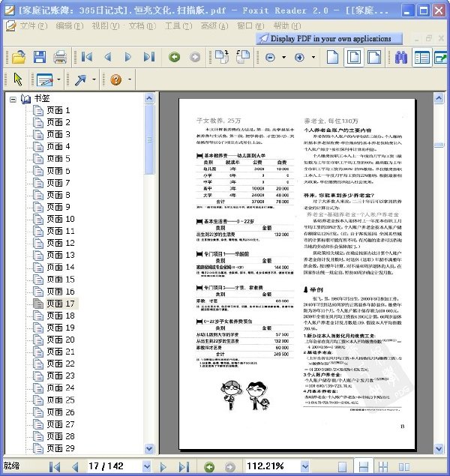Open typewriter tool dropdown arrow
Screen dimensions: 450x476
[58, 80]
